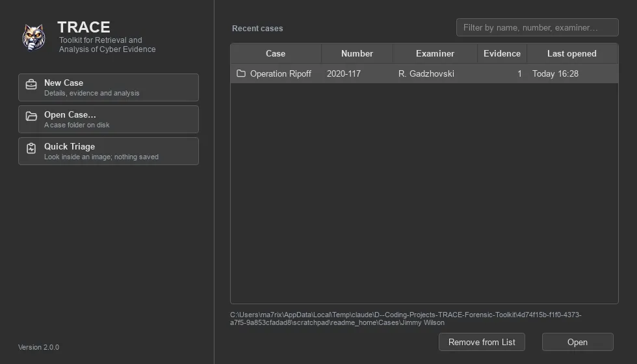This screenshot has height=364, width=637.
Task: Sort by the Examiner column header
Action: pos(435,53)
